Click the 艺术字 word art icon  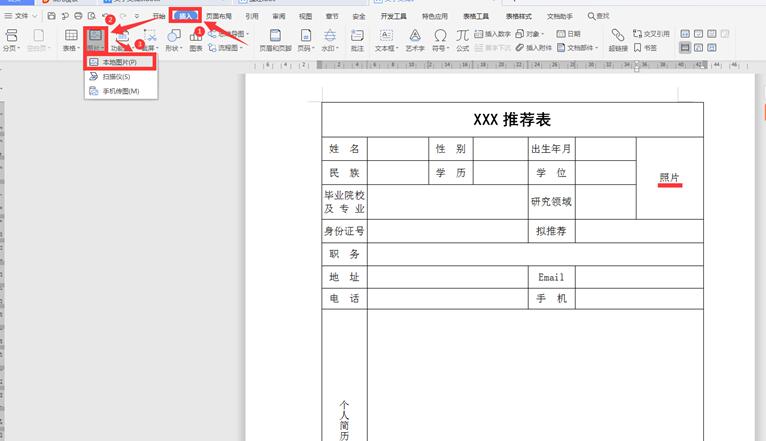[415, 35]
